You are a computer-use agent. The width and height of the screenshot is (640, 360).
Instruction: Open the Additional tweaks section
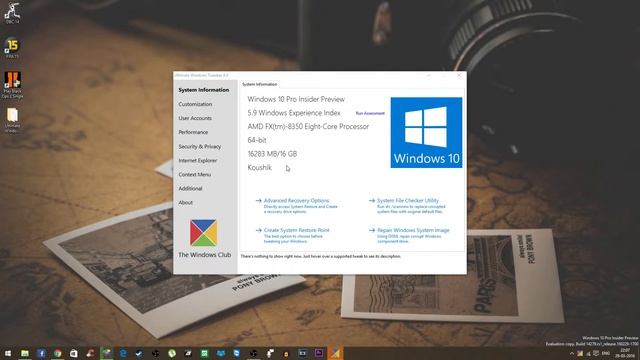coord(190,189)
